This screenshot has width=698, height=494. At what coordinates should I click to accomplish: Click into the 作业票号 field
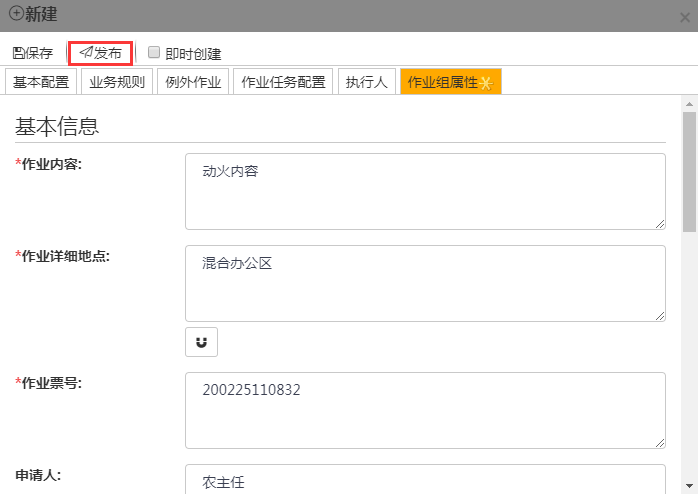click(425, 410)
